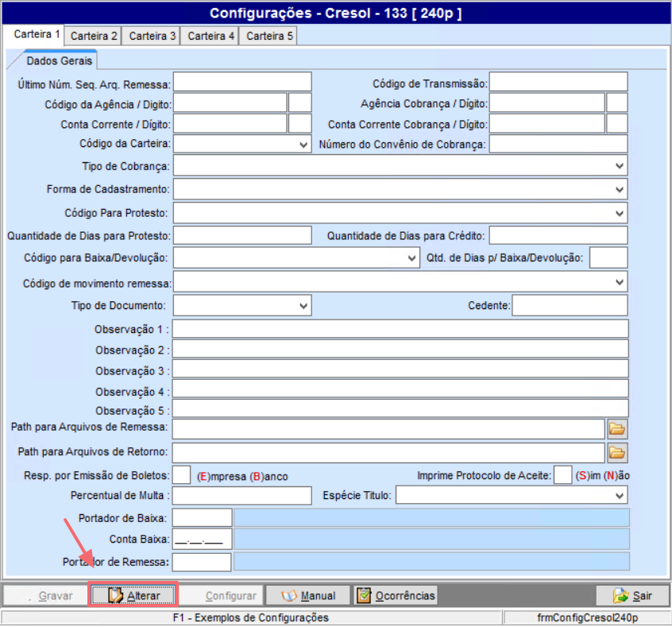Click the Alterar button

pos(133,595)
